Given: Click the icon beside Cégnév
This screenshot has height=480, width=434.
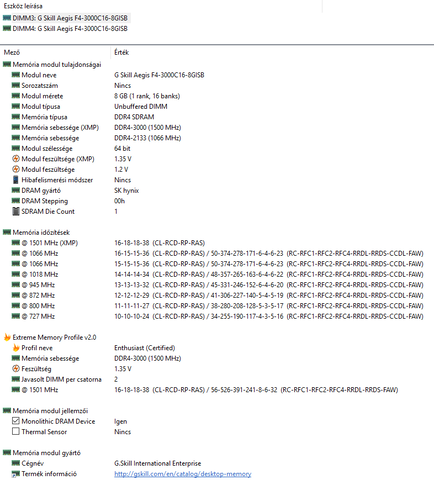Looking at the screenshot, I should tap(16, 463).
